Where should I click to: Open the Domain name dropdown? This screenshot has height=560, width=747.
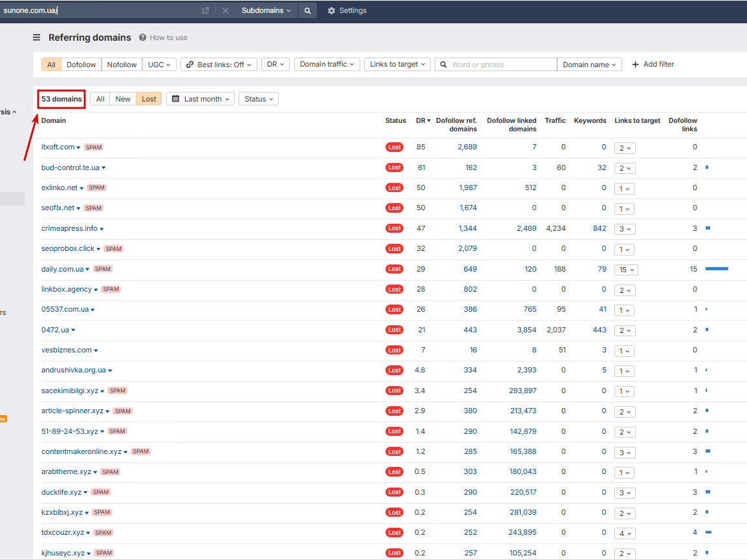tap(589, 64)
